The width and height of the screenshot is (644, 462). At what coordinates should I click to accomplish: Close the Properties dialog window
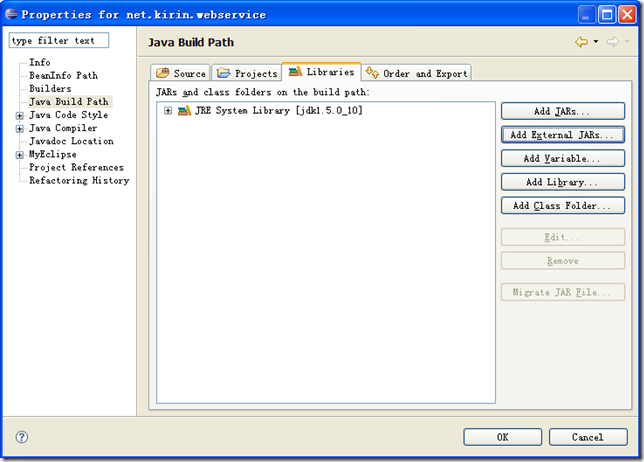[627, 15]
